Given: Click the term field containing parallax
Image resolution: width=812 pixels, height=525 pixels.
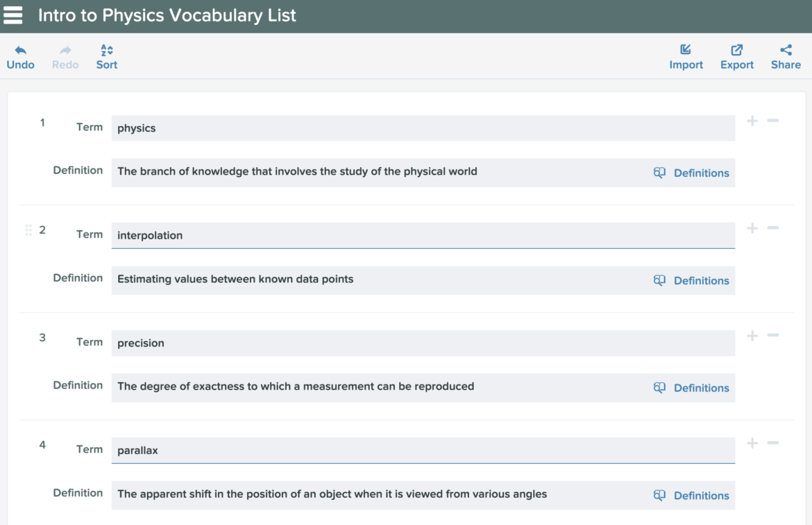Looking at the screenshot, I should tap(423, 451).
